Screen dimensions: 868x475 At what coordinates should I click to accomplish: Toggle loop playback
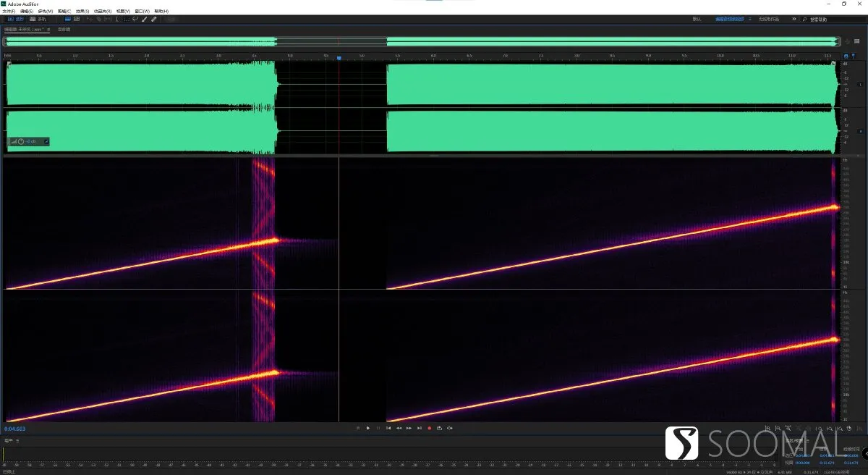[x=439, y=428]
